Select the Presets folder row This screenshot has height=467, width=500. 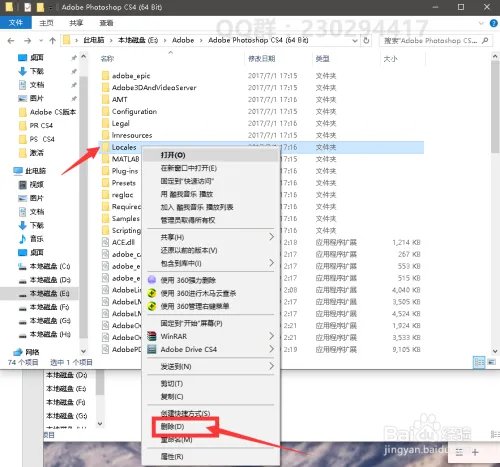(120, 183)
